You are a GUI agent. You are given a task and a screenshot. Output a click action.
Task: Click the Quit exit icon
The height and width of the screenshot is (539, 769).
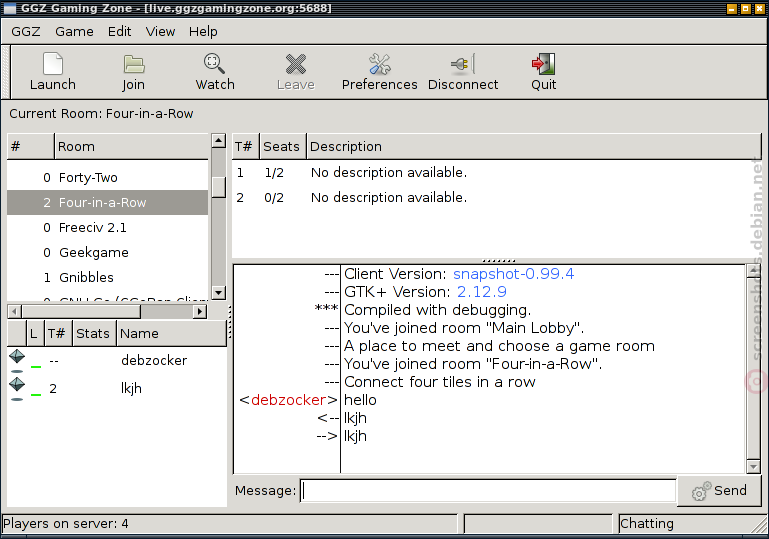pyautogui.click(x=543, y=64)
